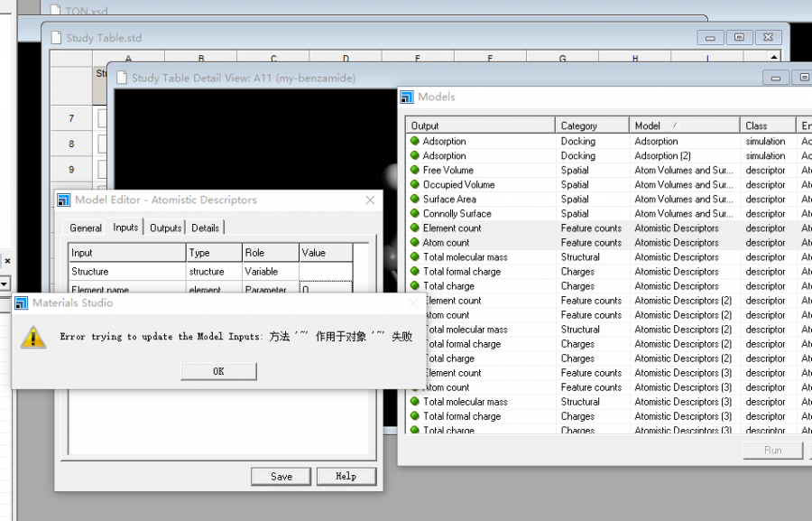
Task: Sort Models list by Output column header
Action: click(480, 126)
